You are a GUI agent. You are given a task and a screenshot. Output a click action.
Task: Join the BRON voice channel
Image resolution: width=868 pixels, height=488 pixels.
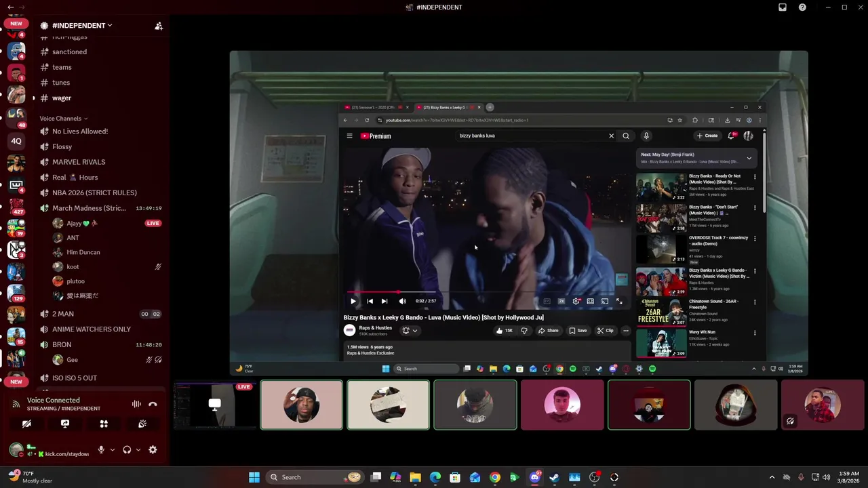tap(62, 344)
